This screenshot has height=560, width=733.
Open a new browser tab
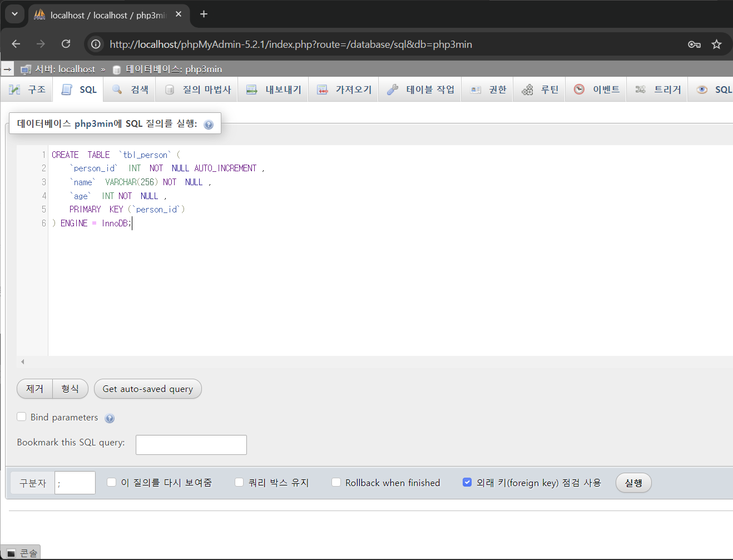(204, 14)
